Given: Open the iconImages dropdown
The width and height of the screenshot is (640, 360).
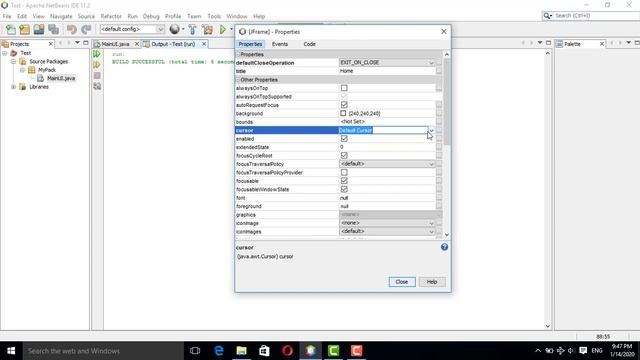Looking at the screenshot, I should (x=431, y=231).
